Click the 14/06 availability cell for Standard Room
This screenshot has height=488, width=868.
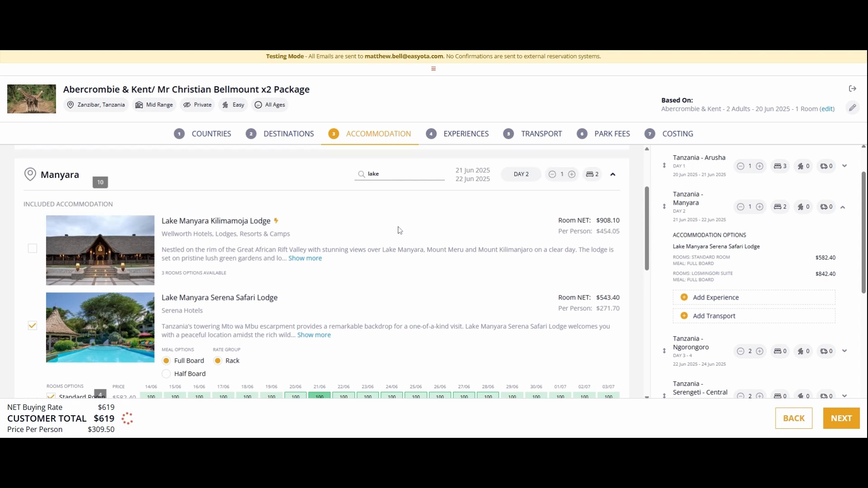point(151,396)
